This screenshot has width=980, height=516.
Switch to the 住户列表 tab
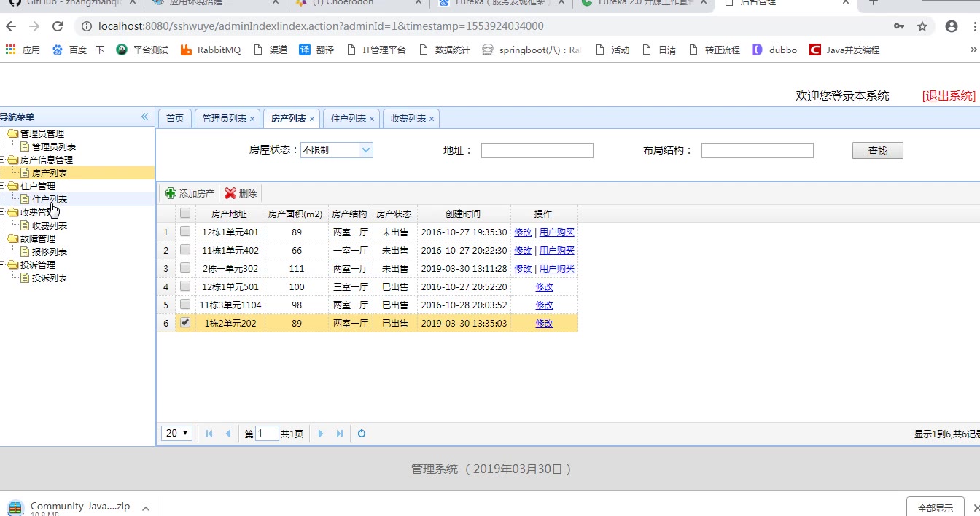tap(348, 118)
